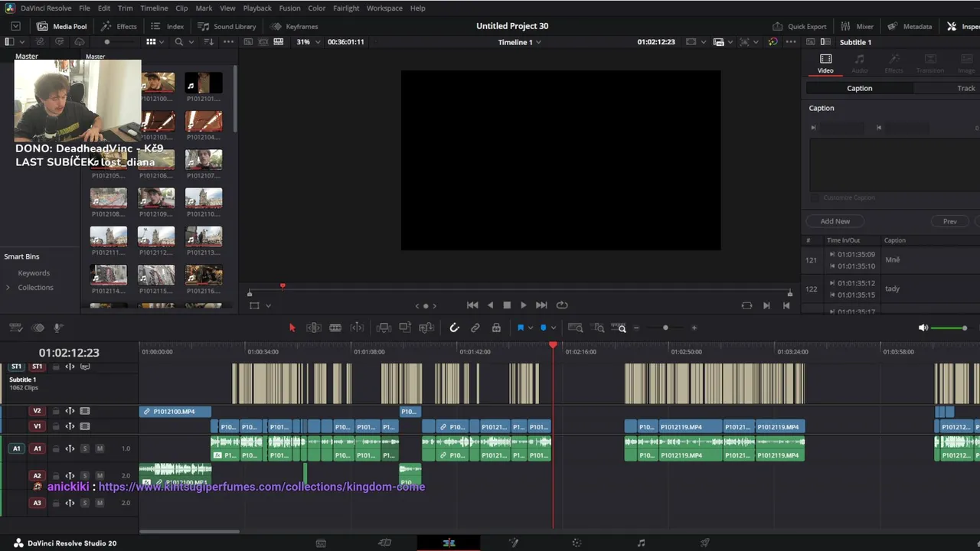Open Timeline View Options icon
Screen dimensions: 980x551
pos(15,328)
